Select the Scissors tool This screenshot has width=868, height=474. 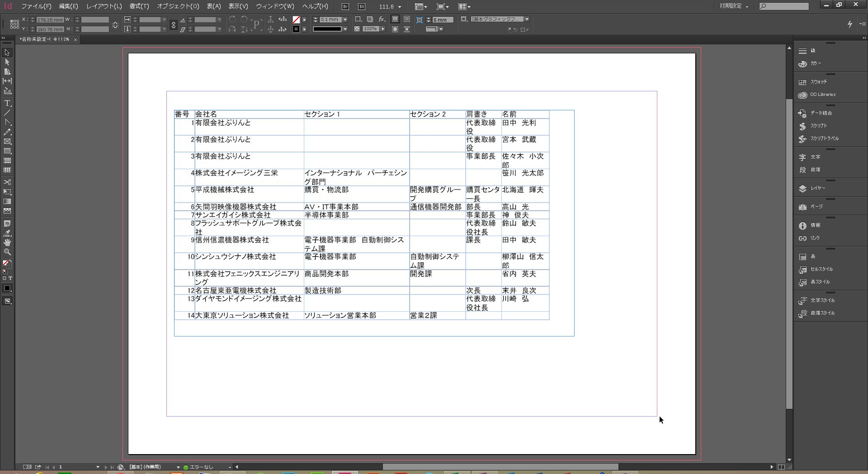tap(7, 182)
